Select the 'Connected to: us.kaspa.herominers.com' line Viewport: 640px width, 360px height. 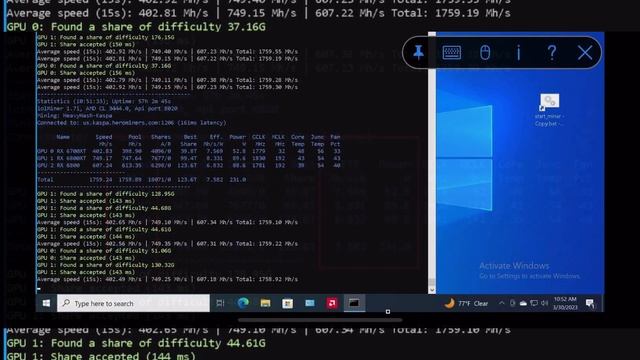[131, 123]
